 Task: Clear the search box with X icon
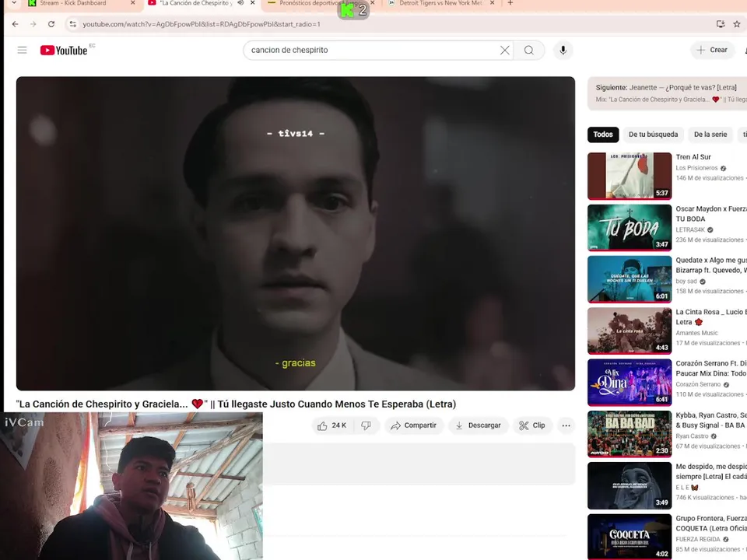coord(504,50)
